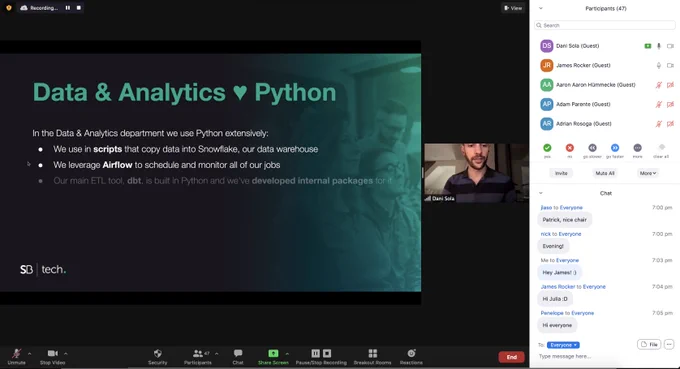The height and width of the screenshot is (369, 680).
Task: Click Adam Parente's muted microphone icon
Action: (659, 104)
